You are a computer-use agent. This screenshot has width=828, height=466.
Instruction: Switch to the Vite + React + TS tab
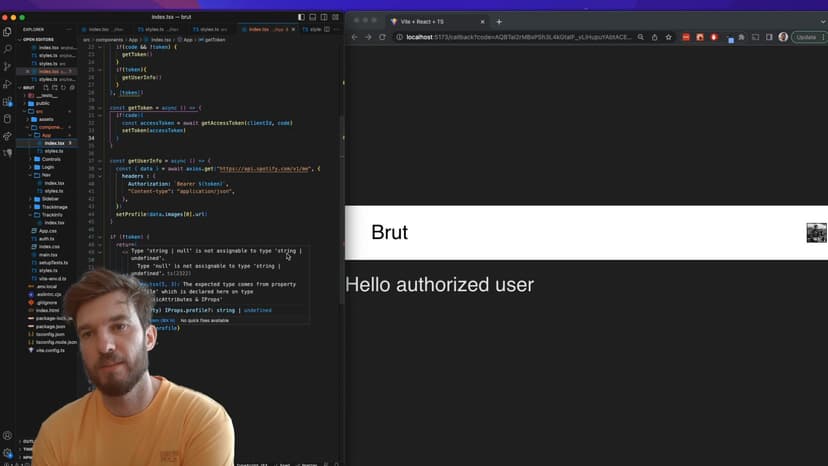(x=430, y=21)
